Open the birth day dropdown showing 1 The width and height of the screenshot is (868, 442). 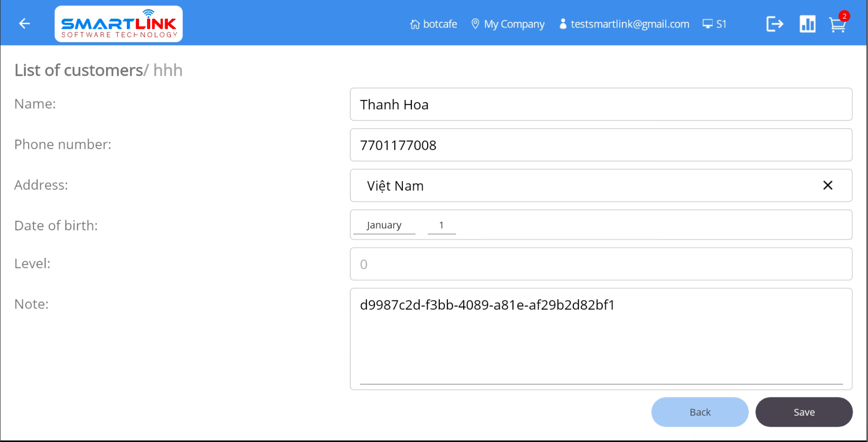[x=441, y=225]
